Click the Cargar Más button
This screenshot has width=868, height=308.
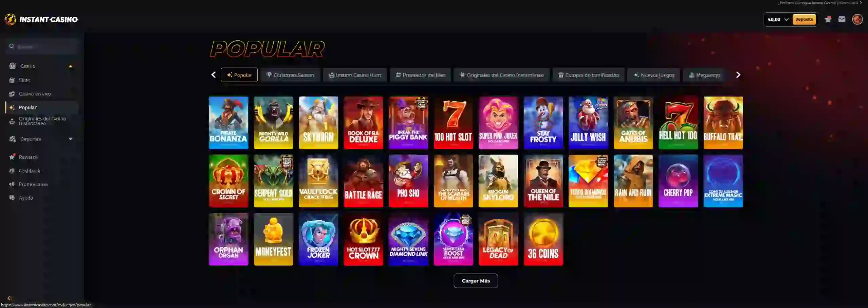(476, 281)
